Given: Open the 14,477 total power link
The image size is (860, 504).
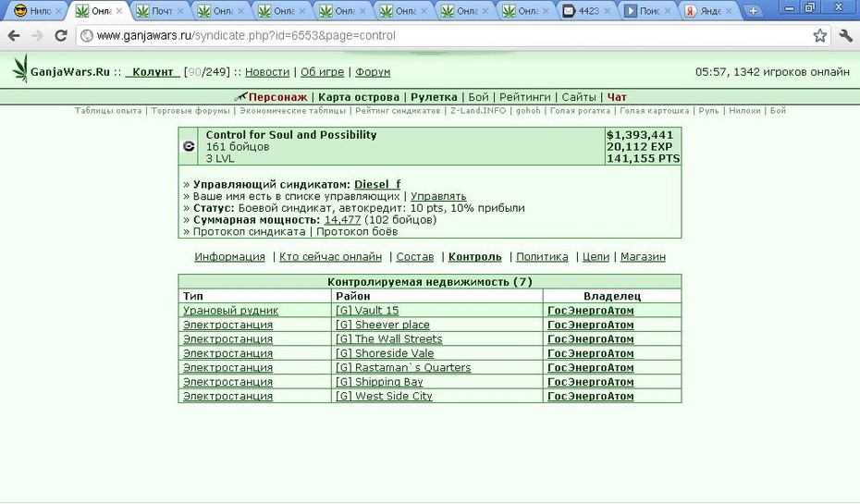Looking at the screenshot, I should pos(342,220).
